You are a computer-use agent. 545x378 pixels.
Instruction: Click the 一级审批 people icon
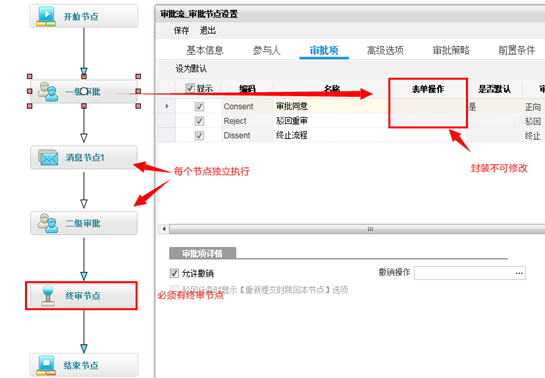click(x=48, y=91)
